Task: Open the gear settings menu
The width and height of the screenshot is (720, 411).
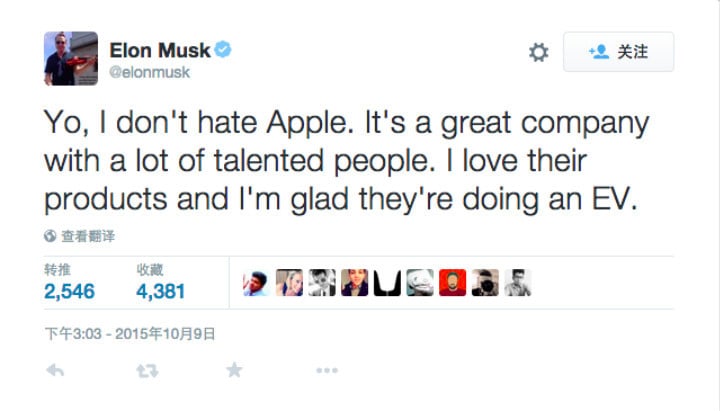Action: coord(538,53)
